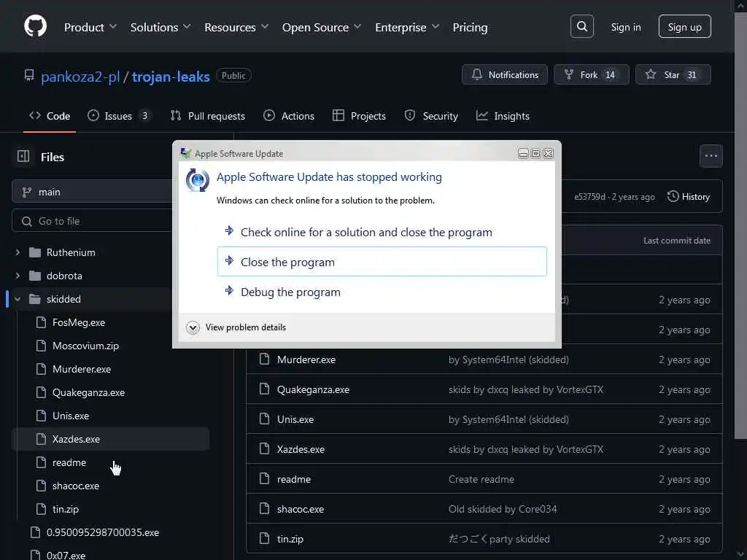Click the Sign up button
Screen dimensions: 747x560
click(684, 27)
